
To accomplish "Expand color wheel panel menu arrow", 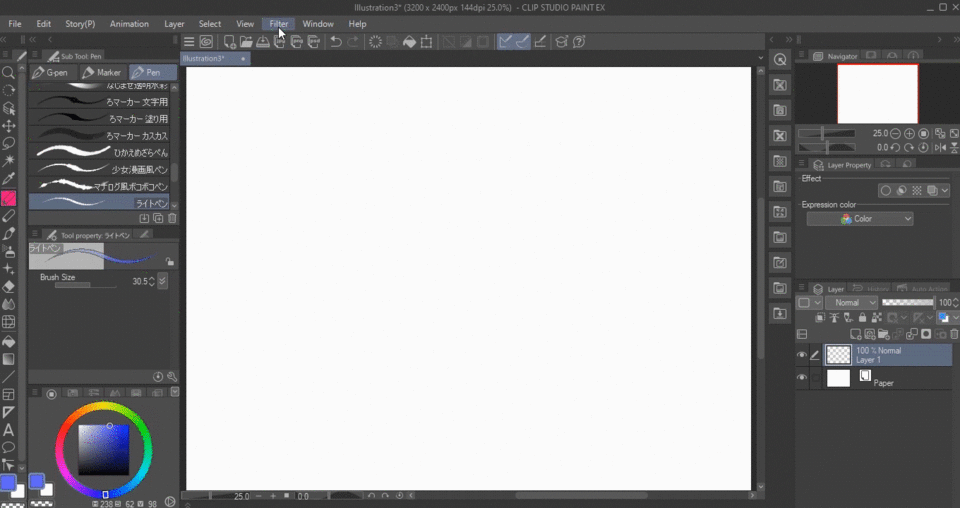I will pos(174,392).
